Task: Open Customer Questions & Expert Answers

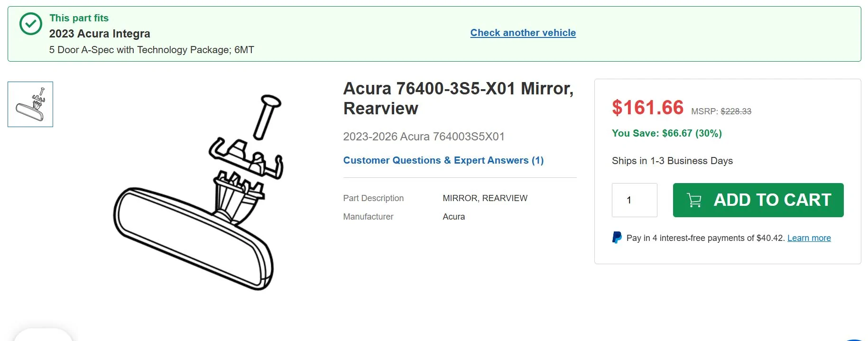Action: (443, 160)
